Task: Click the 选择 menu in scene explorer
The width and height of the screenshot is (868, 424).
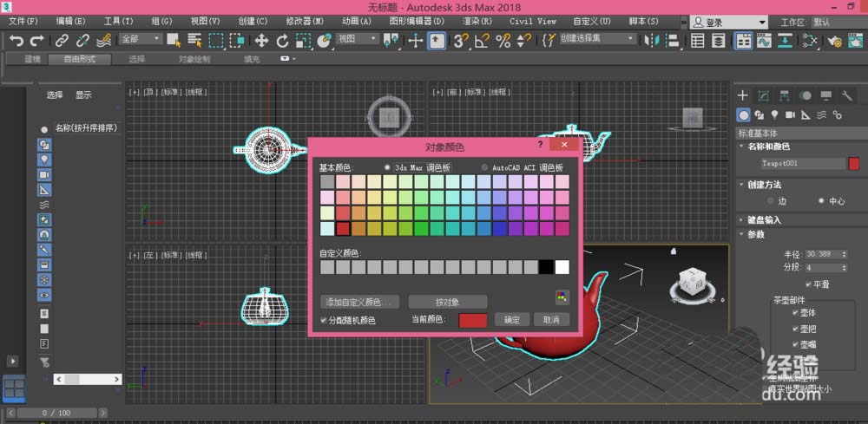Action: 55,95
